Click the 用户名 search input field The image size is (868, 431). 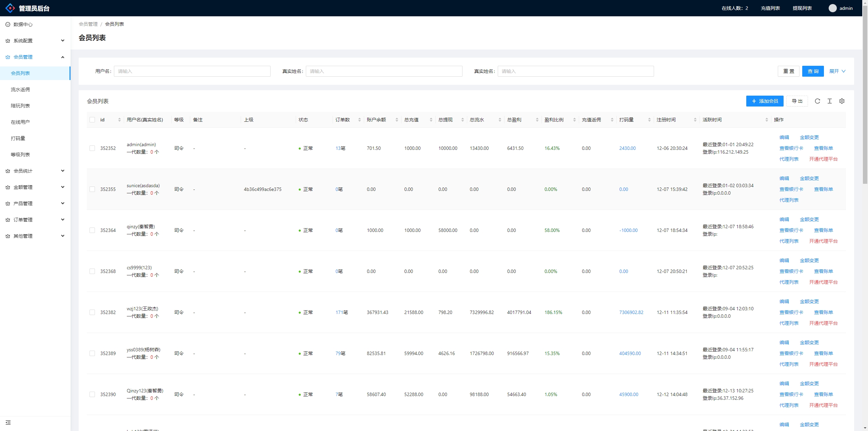click(x=192, y=71)
